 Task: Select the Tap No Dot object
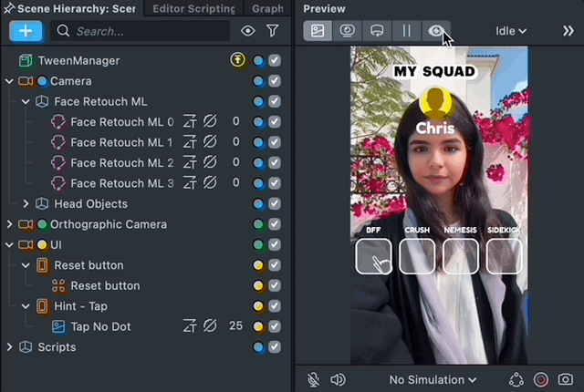point(99,326)
